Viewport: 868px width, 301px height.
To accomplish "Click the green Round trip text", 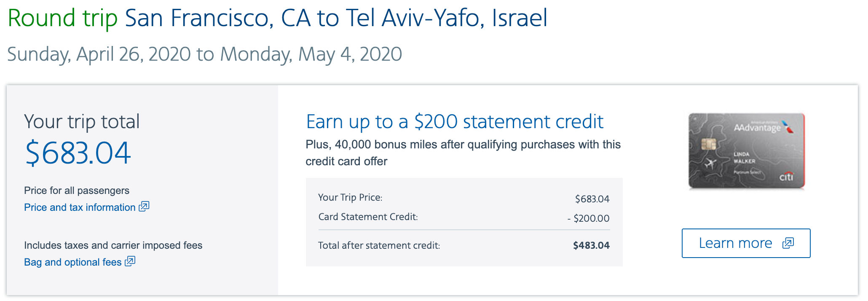I will click(62, 18).
